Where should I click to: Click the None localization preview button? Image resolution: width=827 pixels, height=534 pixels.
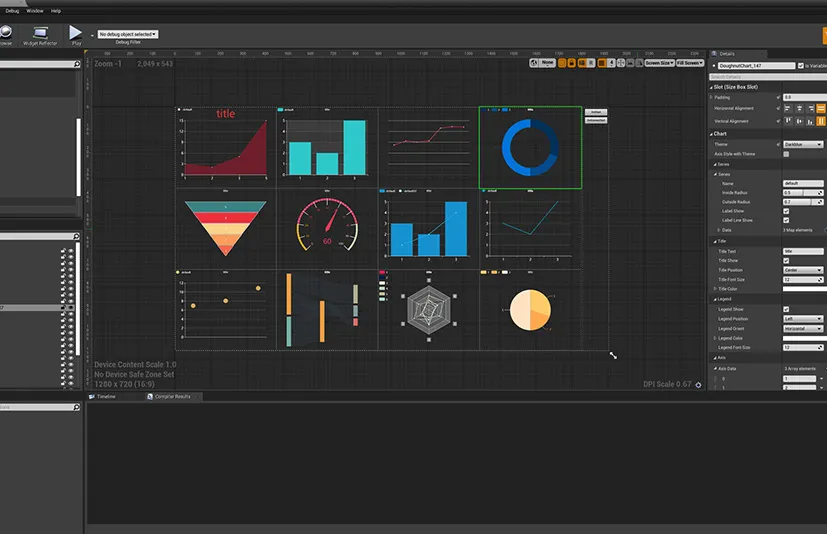pyautogui.click(x=547, y=63)
